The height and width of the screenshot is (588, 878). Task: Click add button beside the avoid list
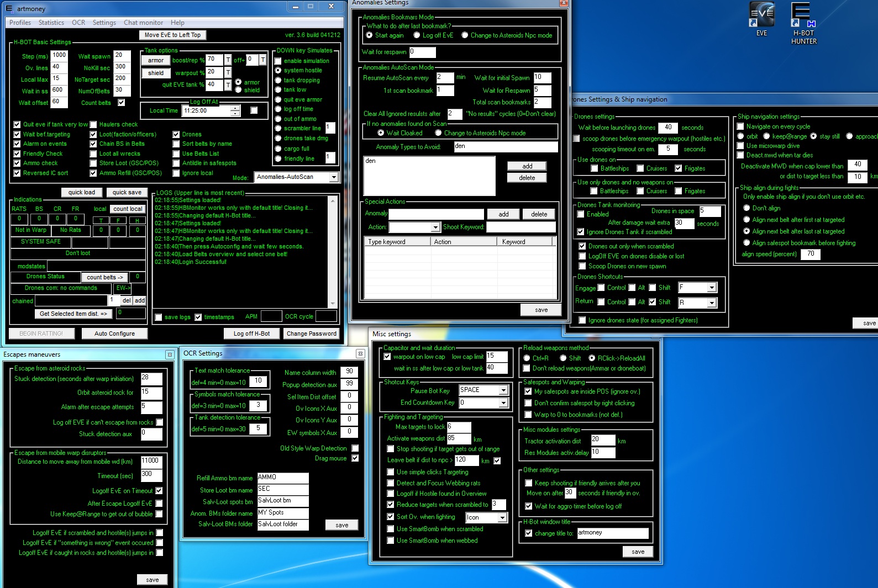(x=527, y=166)
